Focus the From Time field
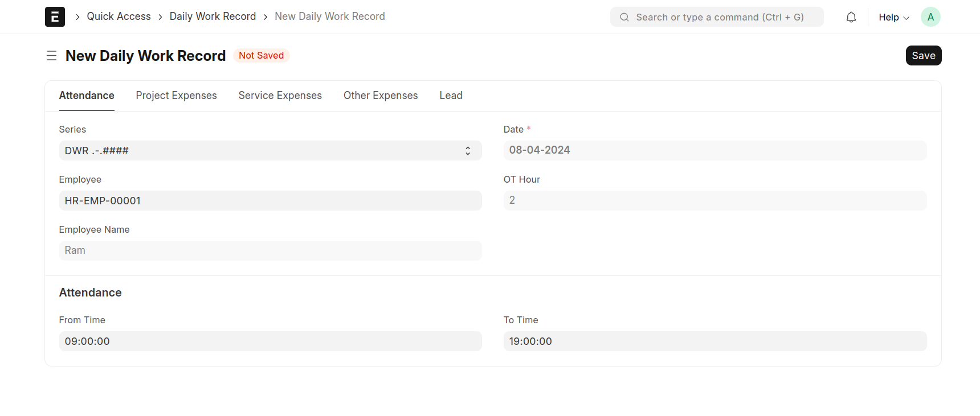This screenshot has width=980, height=416. point(270,341)
